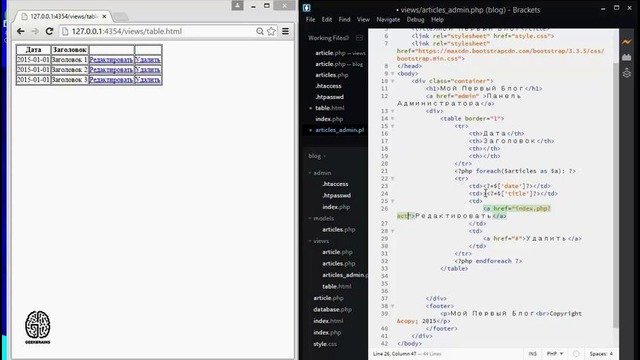Open database.php in the file tree
640x360 pixels.
(x=332, y=310)
